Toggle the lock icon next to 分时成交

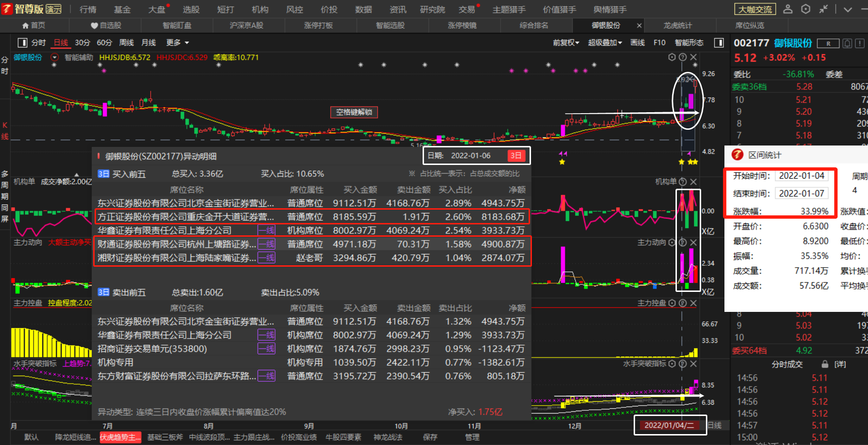tap(825, 364)
